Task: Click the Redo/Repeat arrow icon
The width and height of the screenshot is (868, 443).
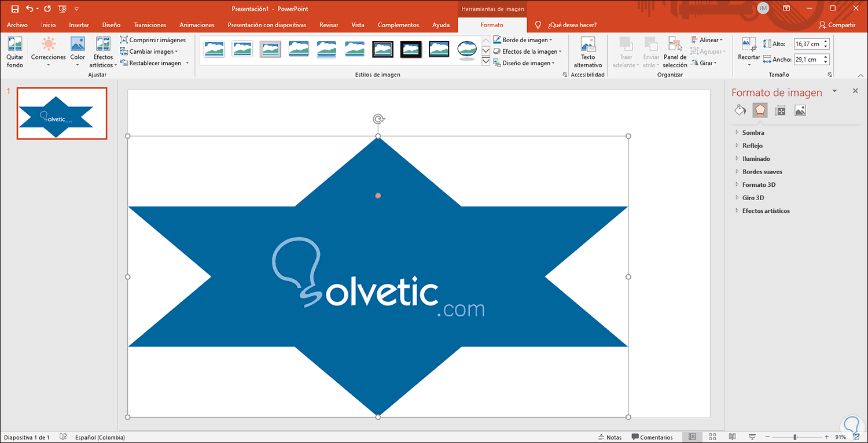Action: click(x=47, y=9)
